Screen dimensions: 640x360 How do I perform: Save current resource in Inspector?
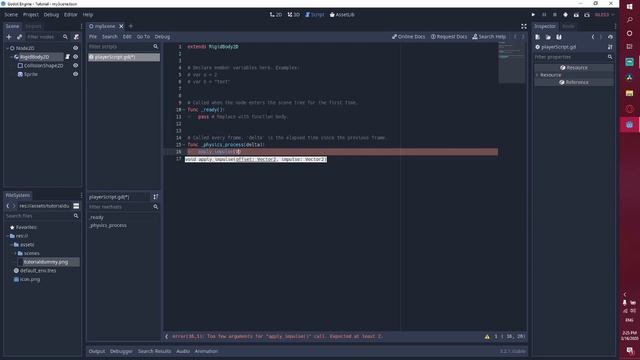[x=559, y=37]
